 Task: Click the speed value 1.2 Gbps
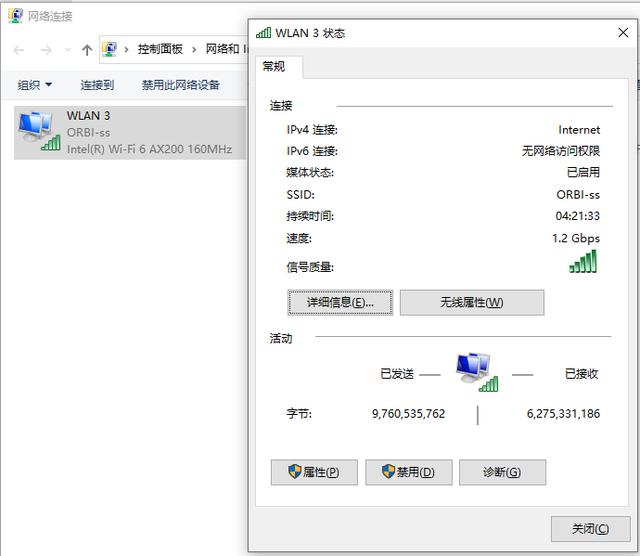(576, 238)
